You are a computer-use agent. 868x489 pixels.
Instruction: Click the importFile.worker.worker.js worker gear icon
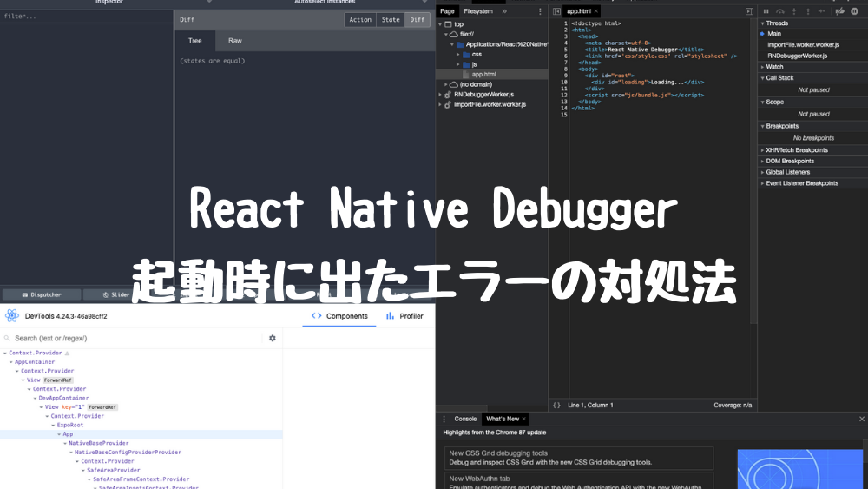pyautogui.click(x=448, y=105)
